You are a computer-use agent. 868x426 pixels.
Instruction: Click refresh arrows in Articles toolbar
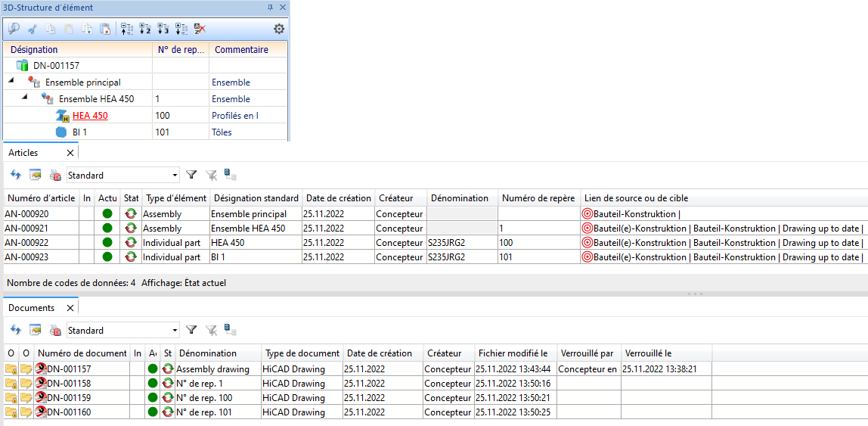[x=15, y=175]
